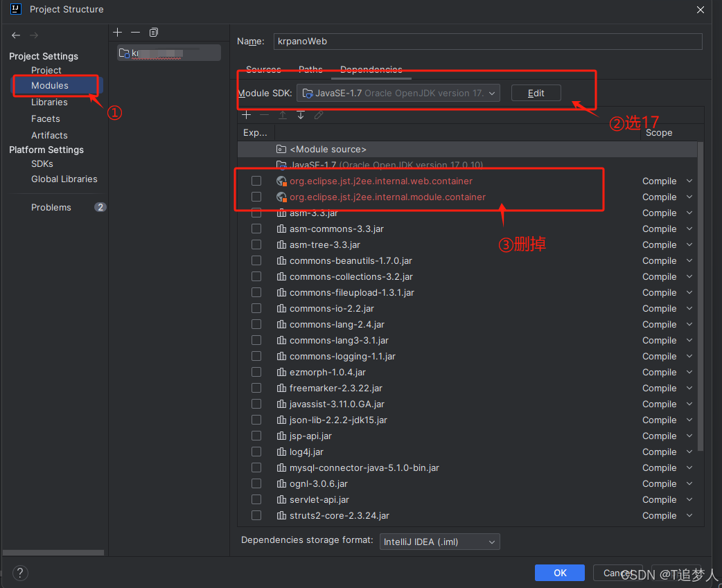Click the back navigation arrow
722x588 pixels.
click(16, 35)
